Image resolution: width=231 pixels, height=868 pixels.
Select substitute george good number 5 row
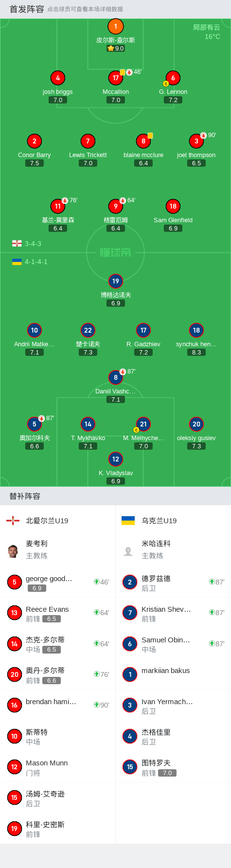57,583
